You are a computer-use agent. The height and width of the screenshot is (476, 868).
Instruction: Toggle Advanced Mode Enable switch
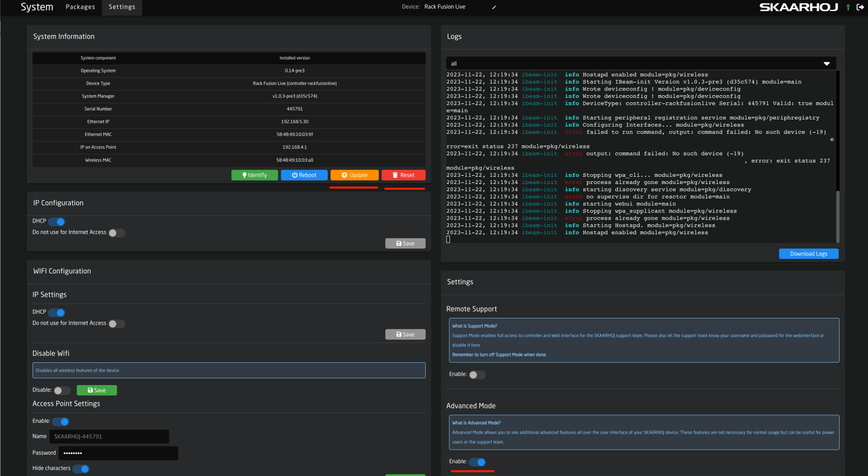click(477, 462)
